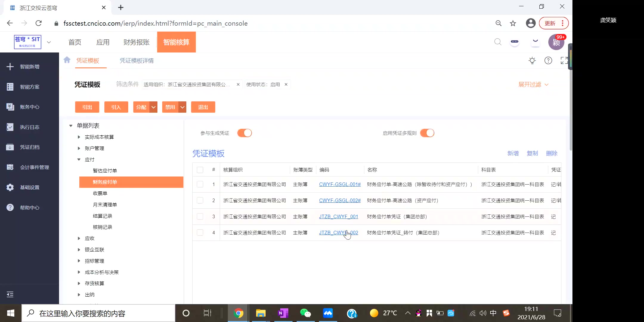Toggle 启用凭证多规则 switch on
Viewport: 644px width, 322px height.
point(427,133)
